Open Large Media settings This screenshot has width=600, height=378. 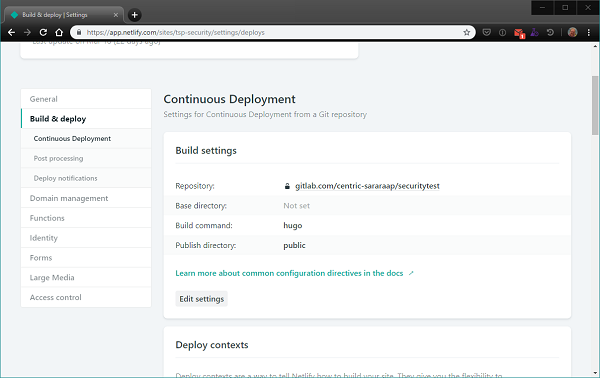86,278
